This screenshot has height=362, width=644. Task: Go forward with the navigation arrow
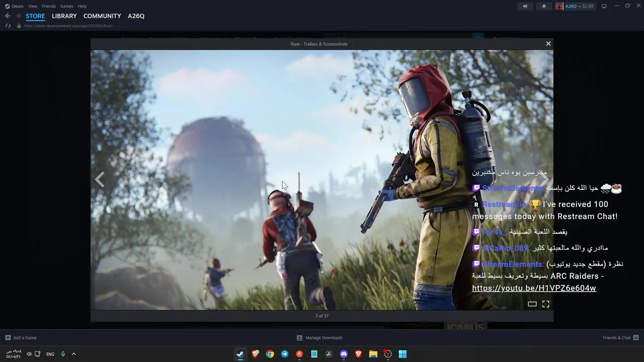[x=18, y=16]
